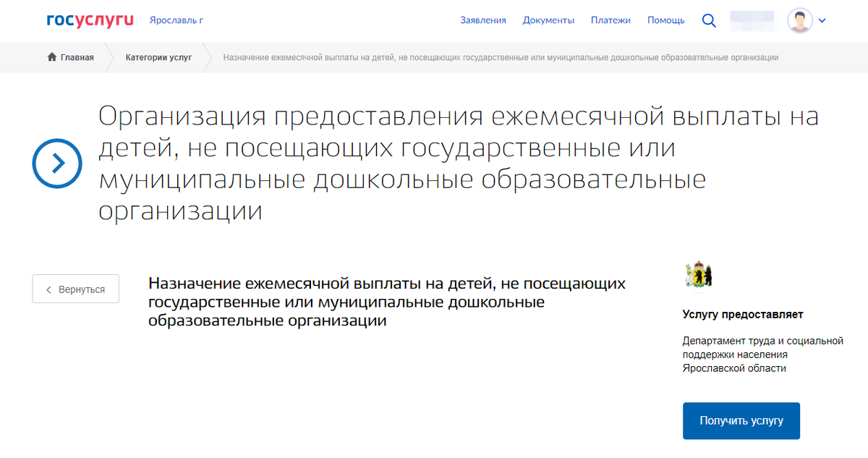
Task: Open the user profile avatar
Action: (x=799, y=20)
